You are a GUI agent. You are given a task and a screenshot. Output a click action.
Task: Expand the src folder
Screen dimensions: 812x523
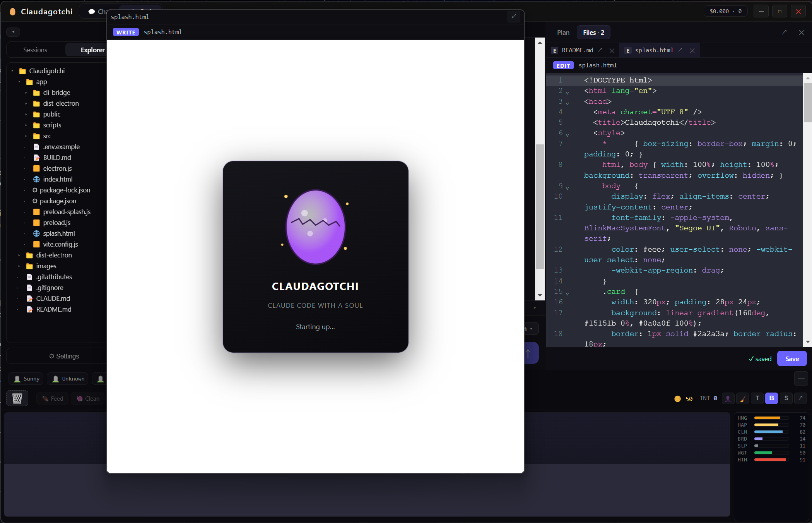point(26,136)
